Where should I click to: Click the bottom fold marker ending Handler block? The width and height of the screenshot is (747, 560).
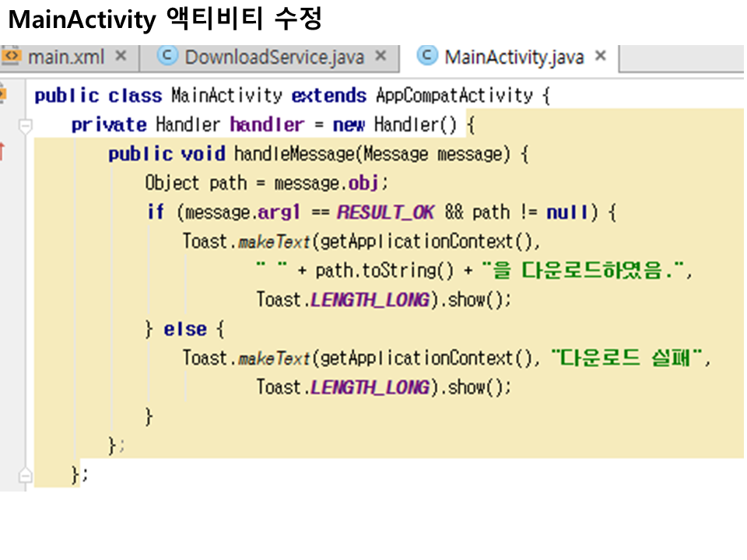26,474
